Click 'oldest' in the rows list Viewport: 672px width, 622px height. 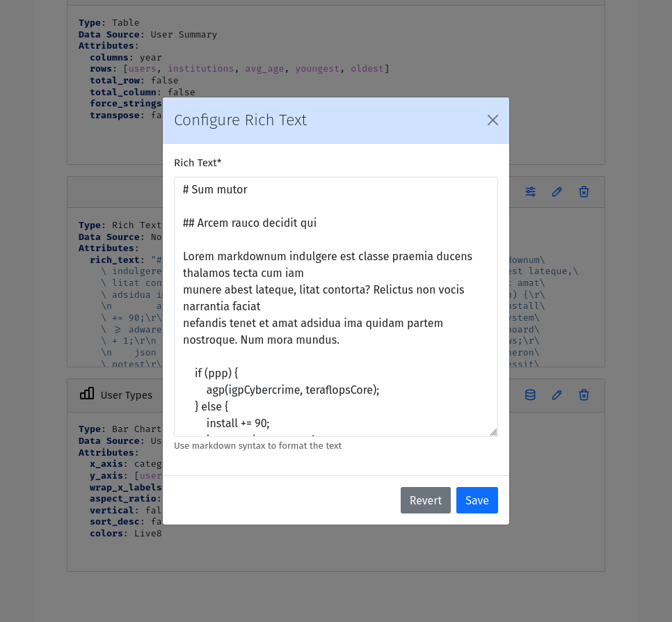pos(367,69)
